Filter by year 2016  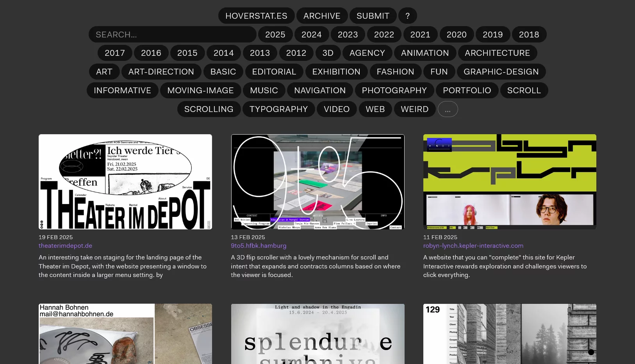[151, 53]
